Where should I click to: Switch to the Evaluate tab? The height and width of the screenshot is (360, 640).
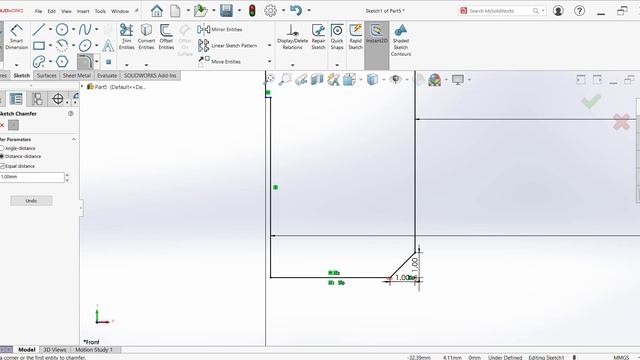tap(107, 76)
